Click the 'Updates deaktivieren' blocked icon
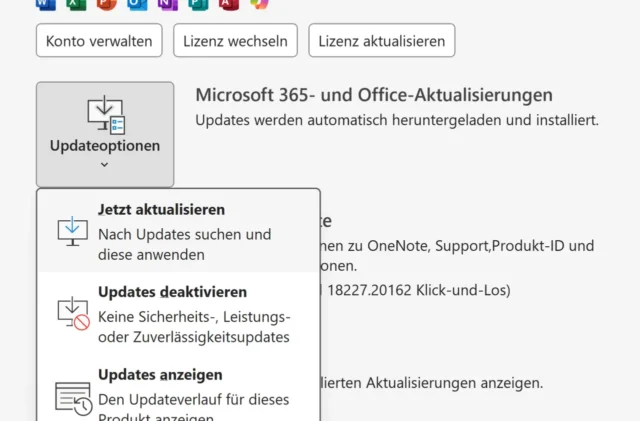This screenshot has width=640, height=421. click(x=72, y=313)
